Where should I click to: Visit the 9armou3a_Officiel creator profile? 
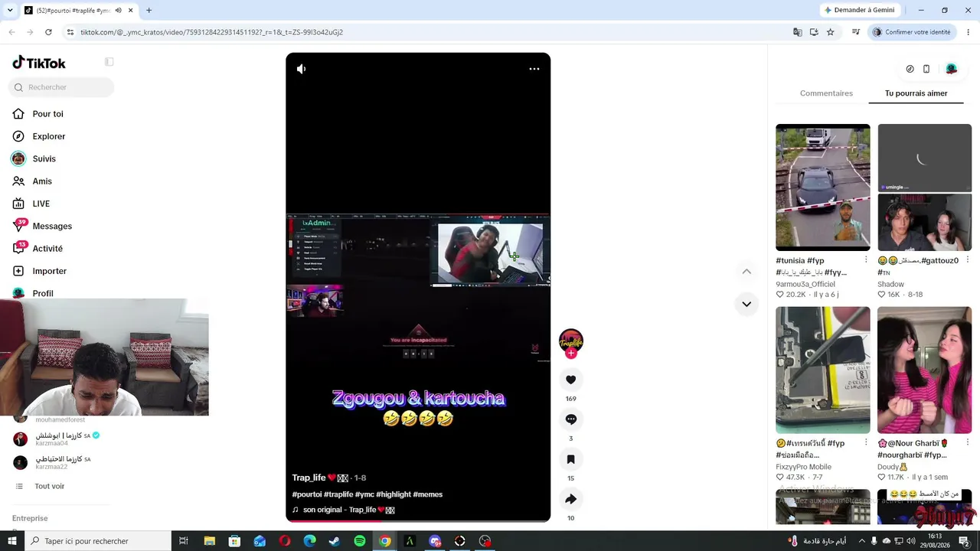805,284
